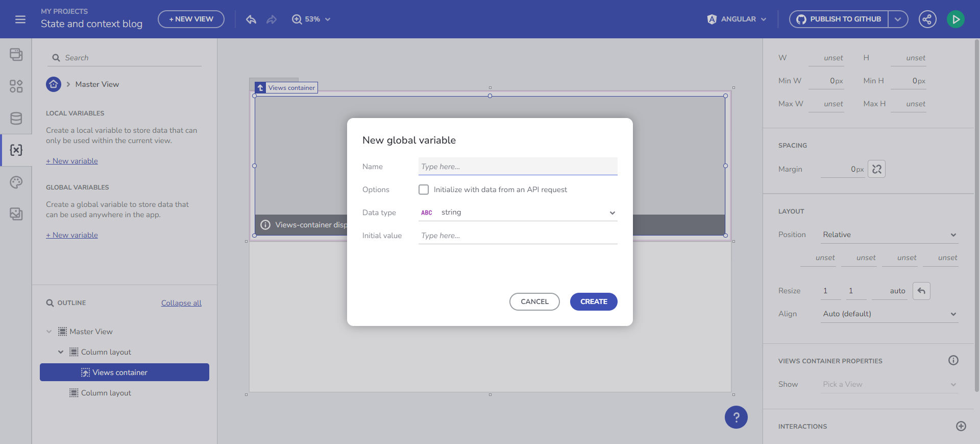980x444 pixels.
Task: Open the Position Relative dropdown
Action: [889, 235]
